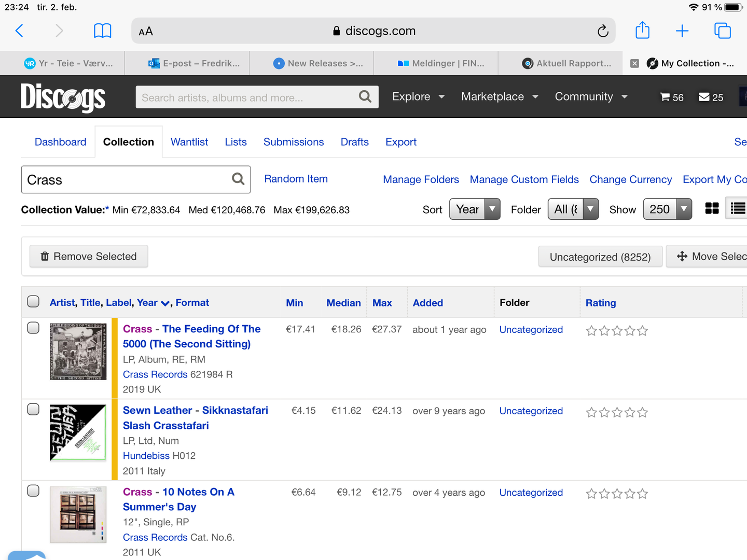This screenshot has width=747, height=560.
Task: Sort by the Max column header
Action: tap(382, 303)
